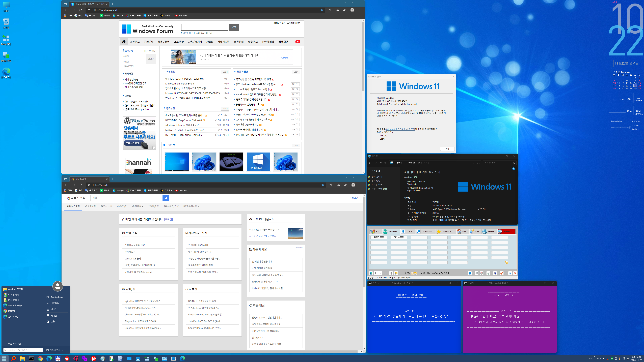Click the magnifier search icon on taskbar

point(13,358)
